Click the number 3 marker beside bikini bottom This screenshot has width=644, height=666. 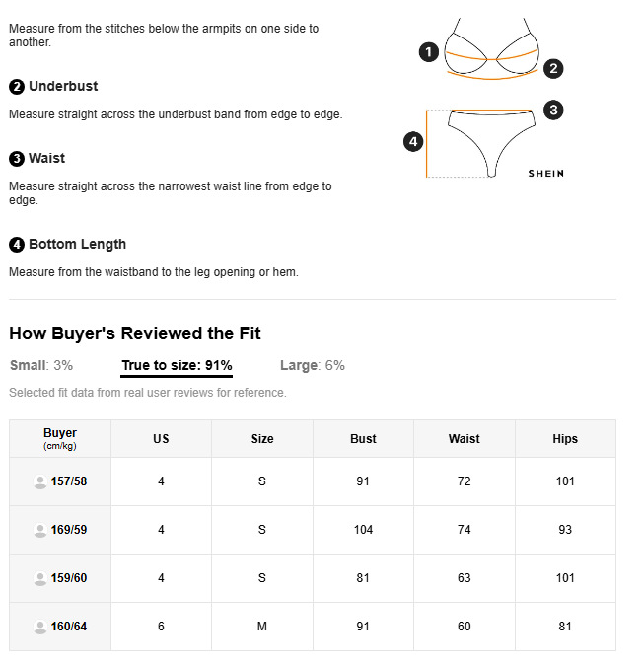[x=554, y=111]
